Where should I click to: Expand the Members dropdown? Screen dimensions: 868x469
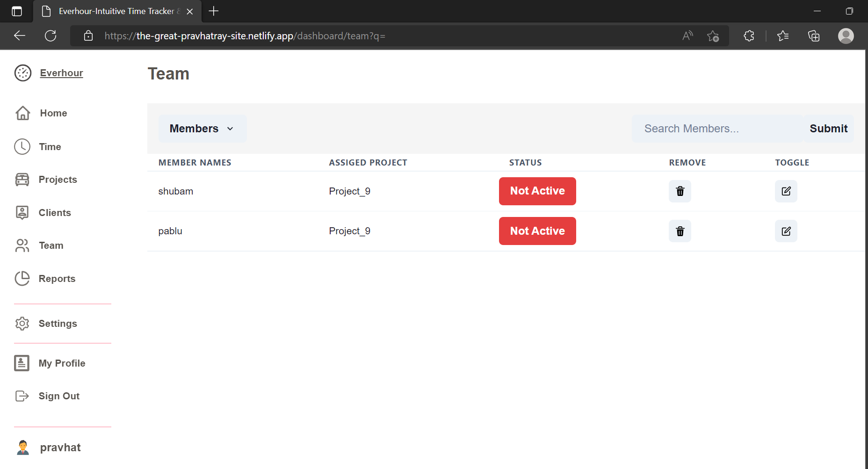click(203, 129)
